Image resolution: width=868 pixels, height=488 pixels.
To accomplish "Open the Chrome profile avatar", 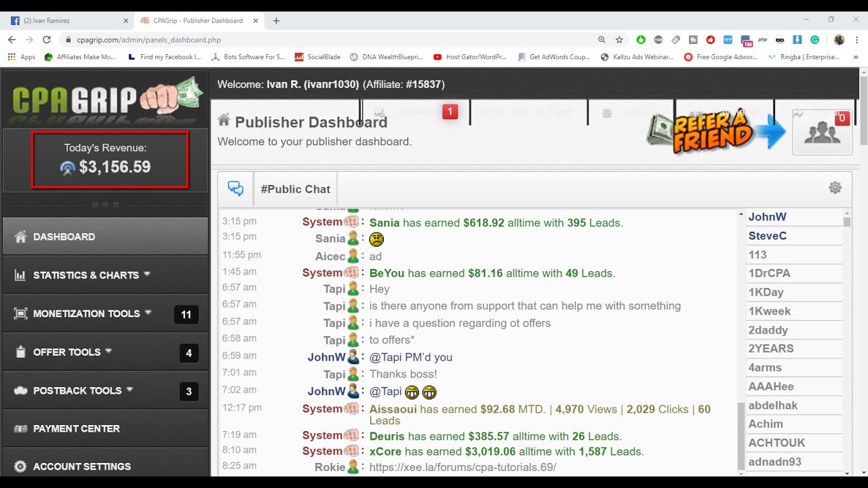I will pos(840,40).
